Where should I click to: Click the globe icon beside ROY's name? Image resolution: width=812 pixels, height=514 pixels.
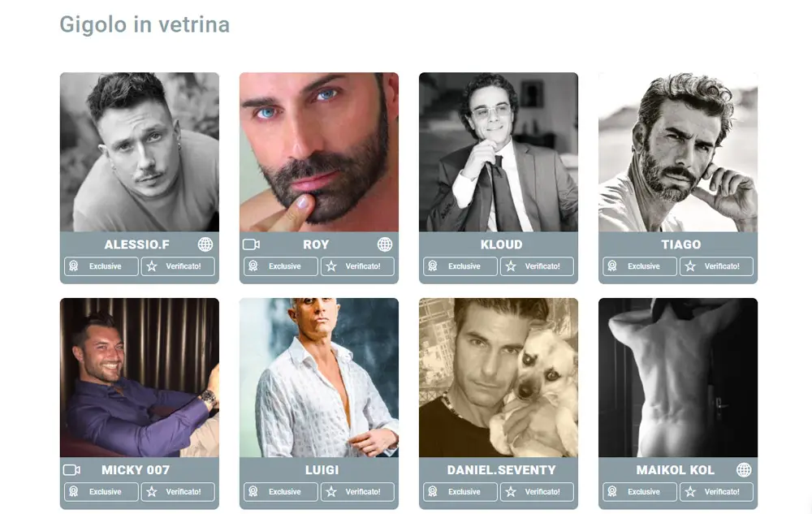385,244
